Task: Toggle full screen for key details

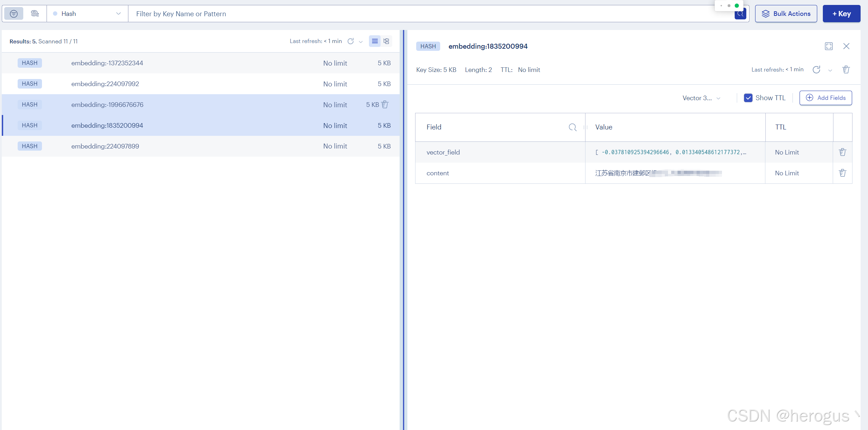Action: point(829,46)
